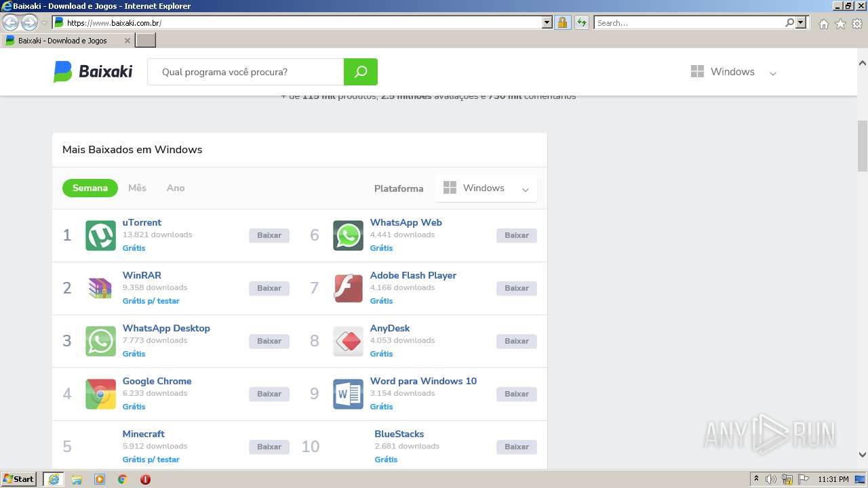Open the WinRAR app icon
The width and height of the screenshot is (868, 488).
coord(100,288)
